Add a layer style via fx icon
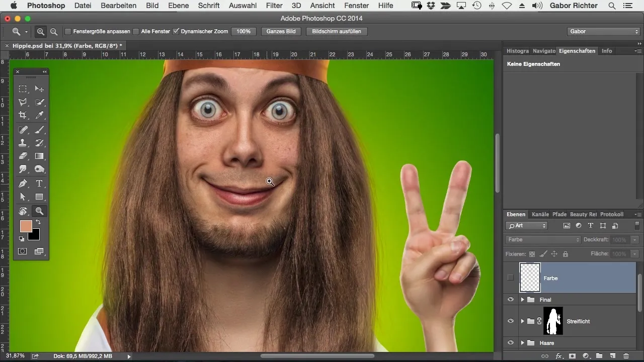Viewport: 644px width, 362px height. click(x=558, y=356)
